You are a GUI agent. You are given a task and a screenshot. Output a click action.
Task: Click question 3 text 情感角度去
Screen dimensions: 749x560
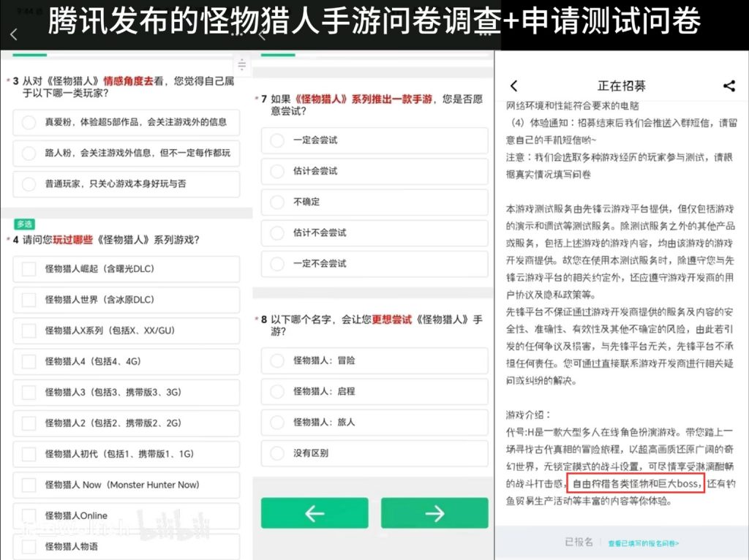128,81
